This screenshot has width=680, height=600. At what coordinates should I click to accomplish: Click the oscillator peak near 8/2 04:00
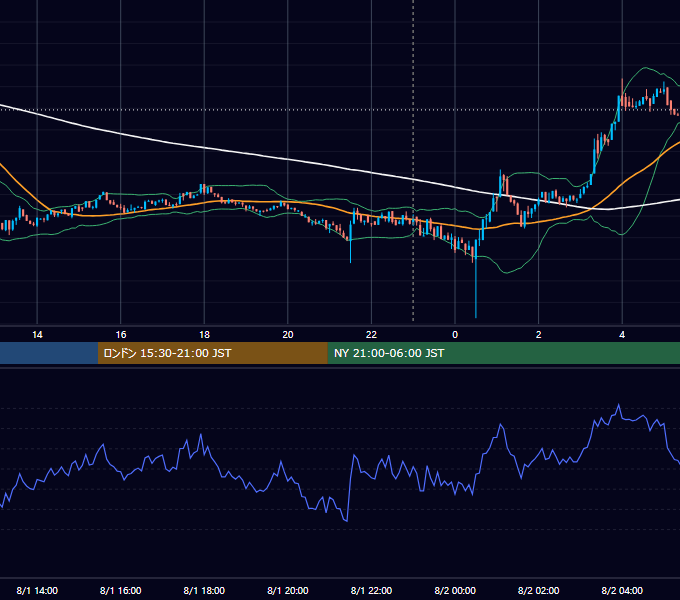(618, 405)
